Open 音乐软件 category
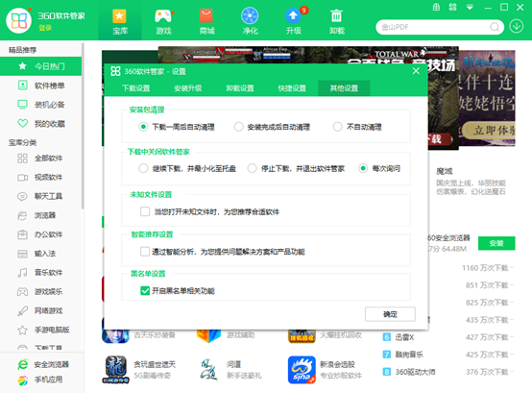The image size is (532, 393). coord(40,273)
